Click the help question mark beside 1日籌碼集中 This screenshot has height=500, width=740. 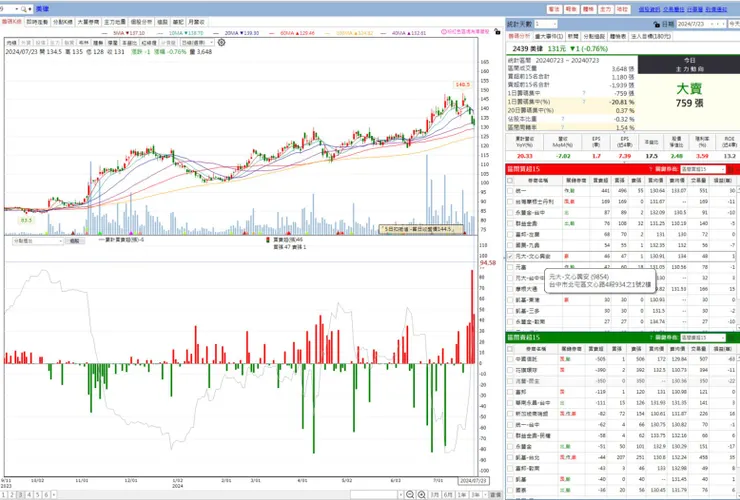pyautogui.click(x=584, y=93)
